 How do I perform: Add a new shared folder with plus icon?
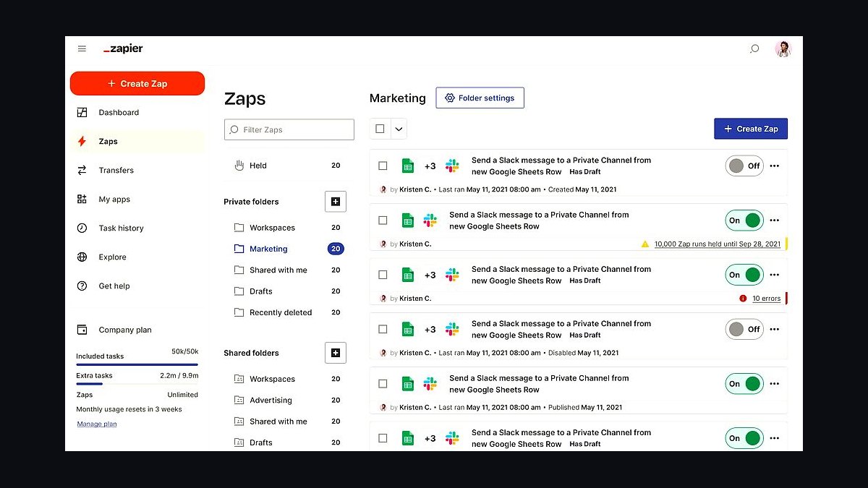[x=336, y=353]
